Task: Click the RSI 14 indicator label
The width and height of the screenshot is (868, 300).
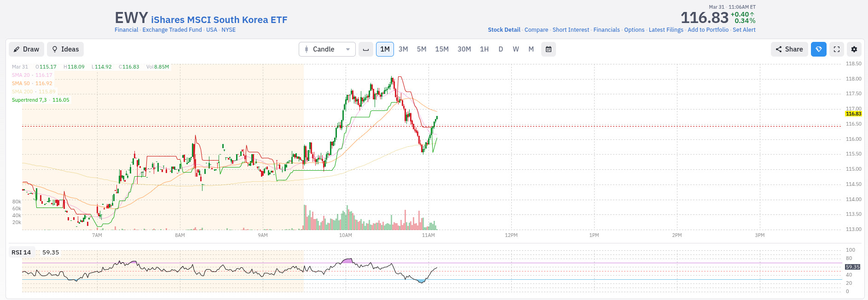Action: 21,253
